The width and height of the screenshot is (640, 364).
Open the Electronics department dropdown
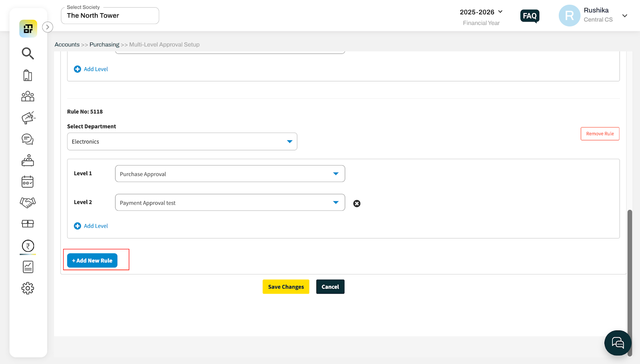tap(182, 141)
